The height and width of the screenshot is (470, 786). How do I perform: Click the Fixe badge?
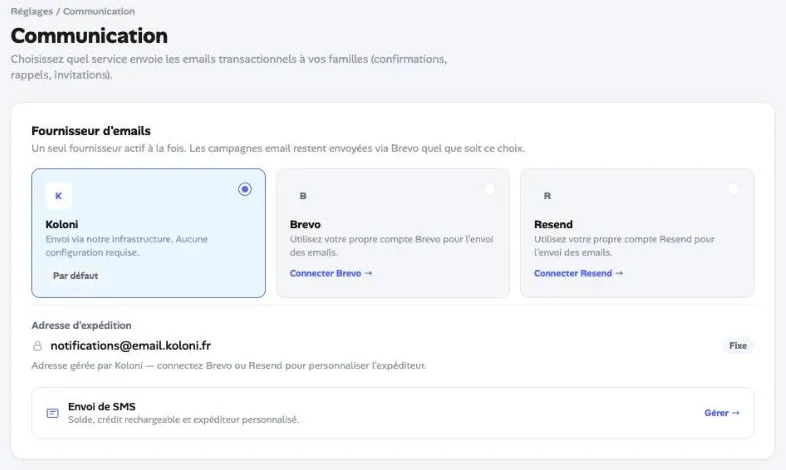738,346
